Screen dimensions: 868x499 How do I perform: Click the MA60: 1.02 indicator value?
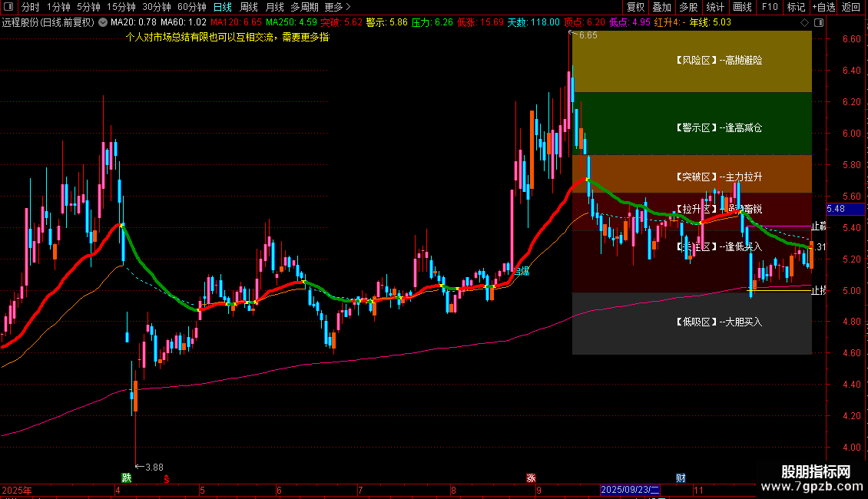pos(184,23)
